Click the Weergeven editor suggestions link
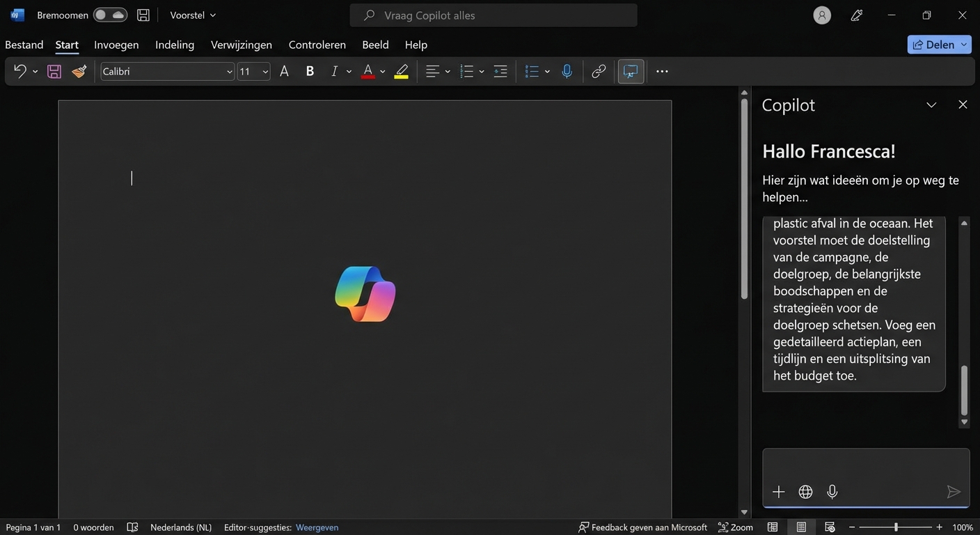This screenshot has height=535, width=980. coord(317,527)
